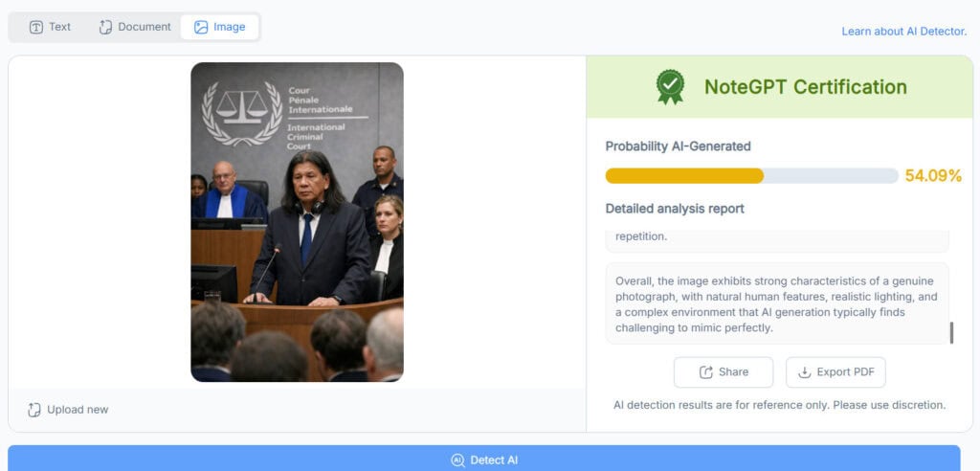Open the Learn about AI Detector link
Screen dimensions: 980x471
tap(903, 32)
